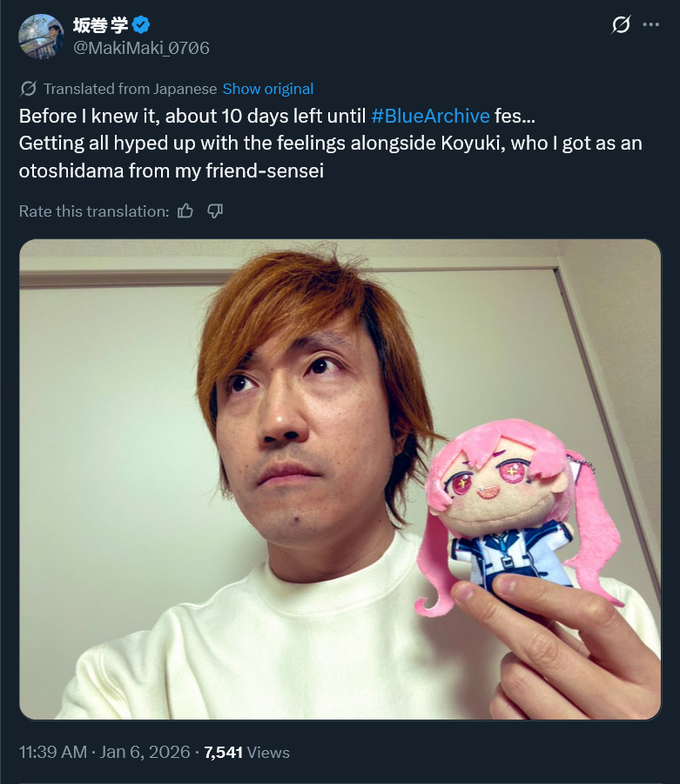Screen dimensions: 680x784
Task: Click Show original to toggle translation
Action: [267, 89]
